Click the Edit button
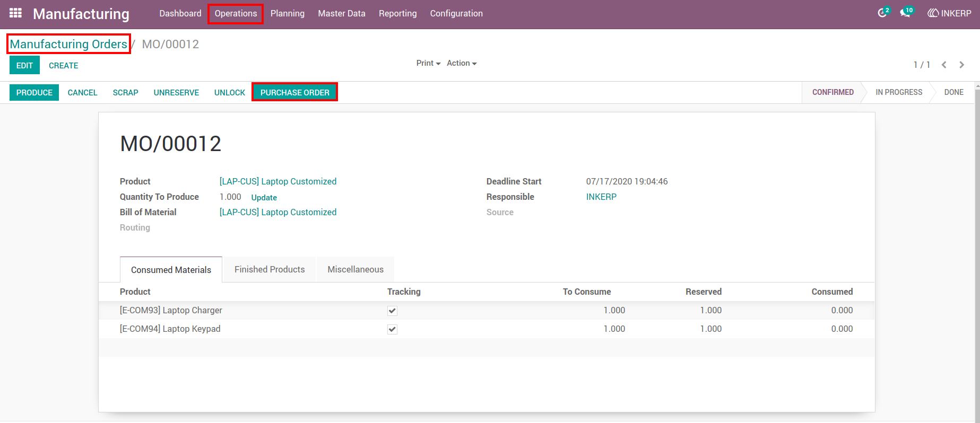980x423 pixels. tap(24, 65)
